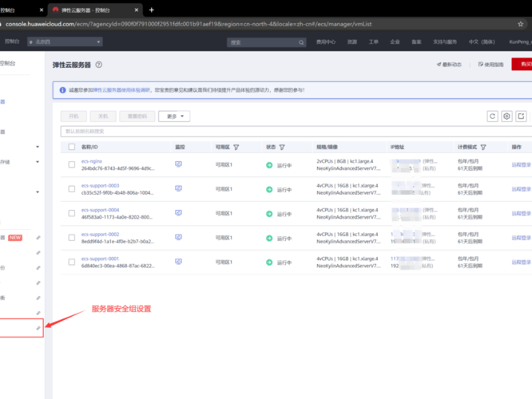Open the 北京四 region dropdown

click(66, 42)
